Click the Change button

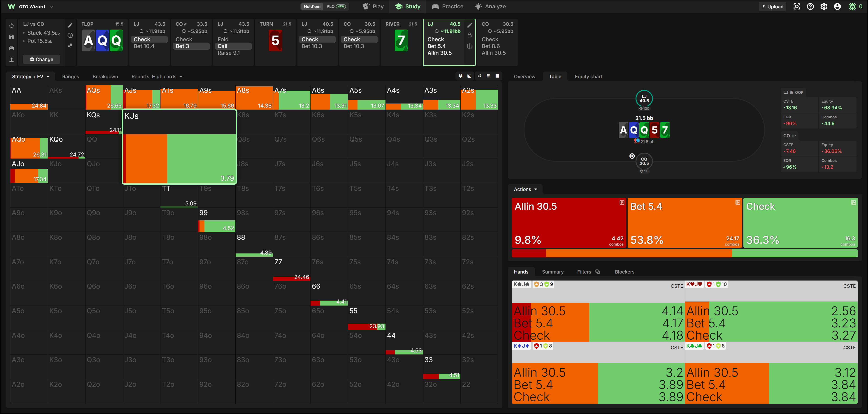click(x=42, y=59)
